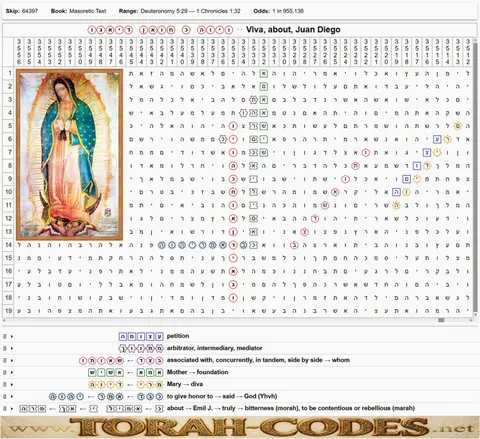480x439 pixels.
Task: Click the 'to give honor to → said → God (Yhvh)' label
Action: click(222, 396)
